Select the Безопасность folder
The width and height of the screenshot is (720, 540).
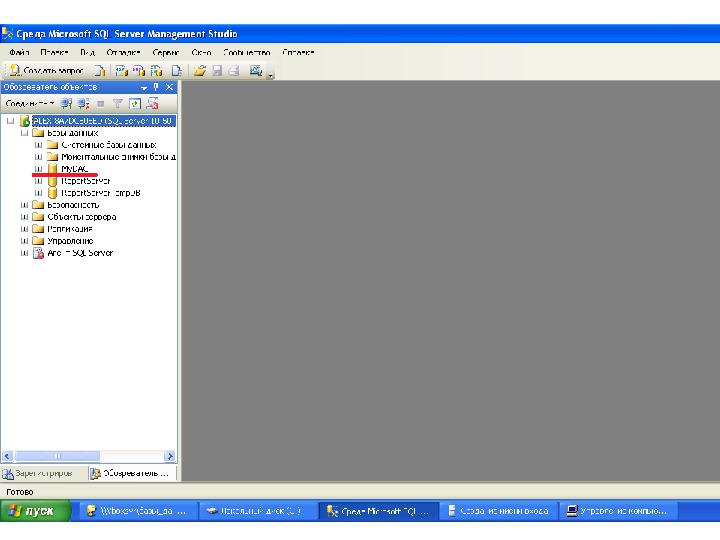point(73,205)
